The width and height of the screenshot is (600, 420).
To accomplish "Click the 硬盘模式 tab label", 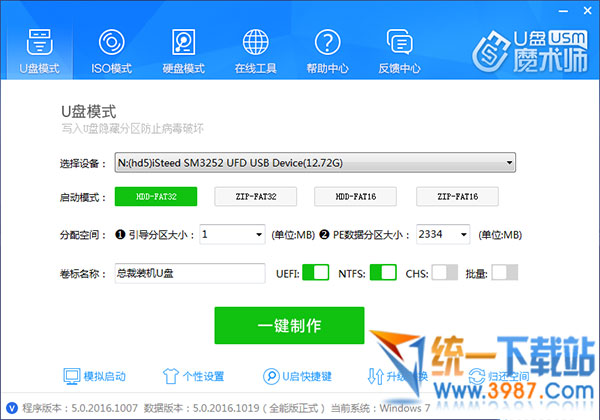I will coord(183,69).
